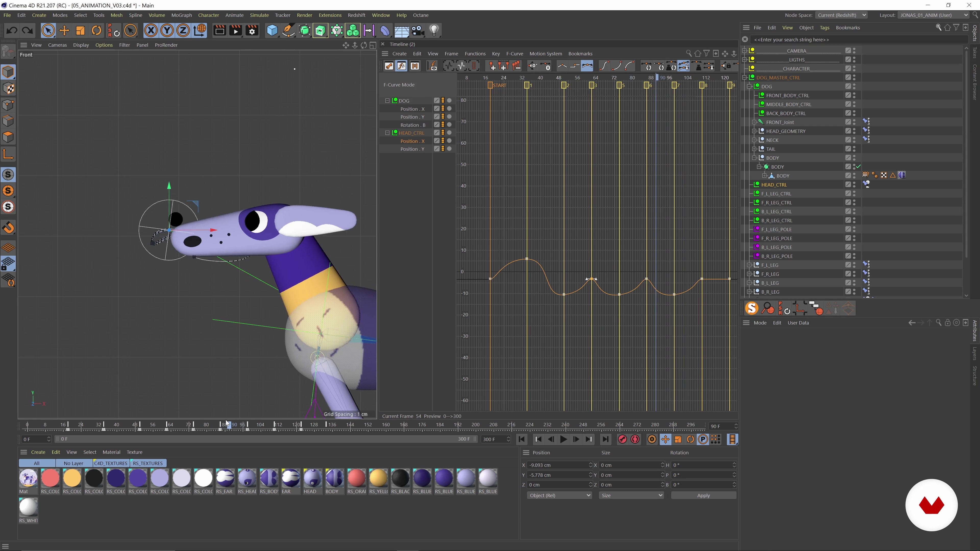The height and width of the screenshot is (551, 980).
Task: Toggle visibility dots for HEAD_CTRL object
Action: pos(854,185)
